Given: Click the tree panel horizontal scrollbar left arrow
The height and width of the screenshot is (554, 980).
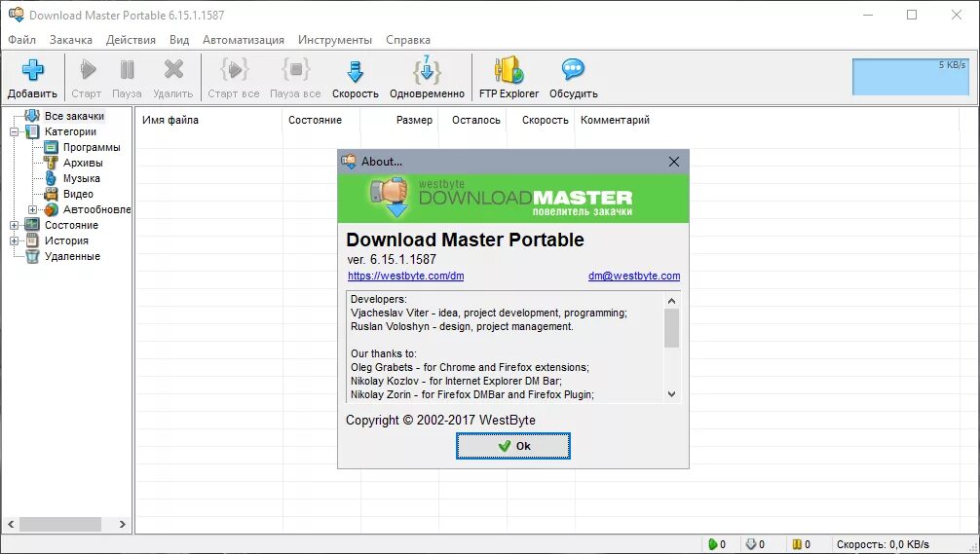Looking at the screenshot, I should tap(11, 524).
